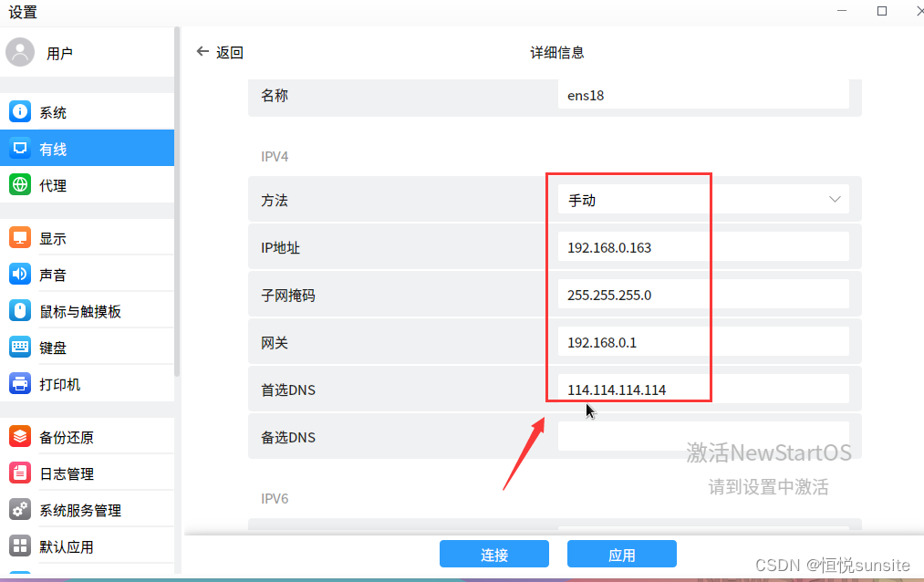Open the 用户 settings entry

88,52
